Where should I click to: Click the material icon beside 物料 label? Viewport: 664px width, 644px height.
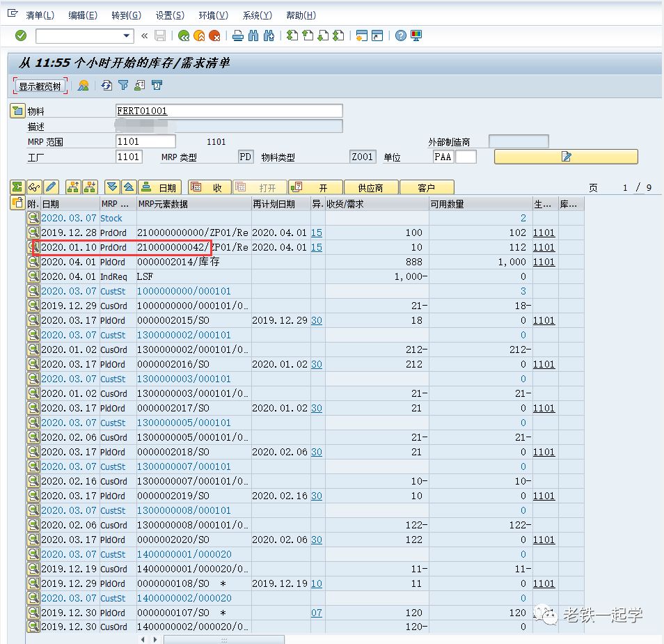click(17, 111)
